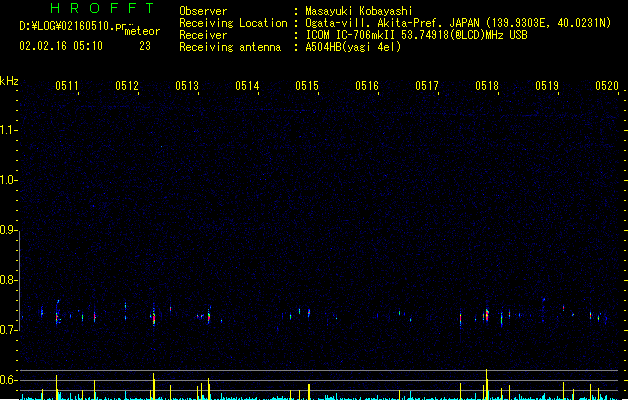Viewport: 629px width, 400px height.
Task: Click the 1.0 kHz frequency axis label
Action: click(x=8, y=180)
